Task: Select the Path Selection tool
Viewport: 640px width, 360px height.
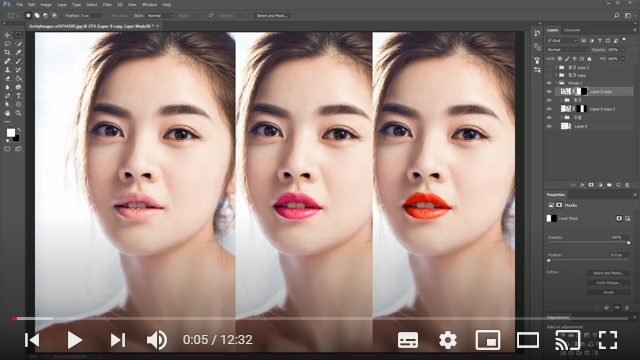Action: (x=7, y=104)
